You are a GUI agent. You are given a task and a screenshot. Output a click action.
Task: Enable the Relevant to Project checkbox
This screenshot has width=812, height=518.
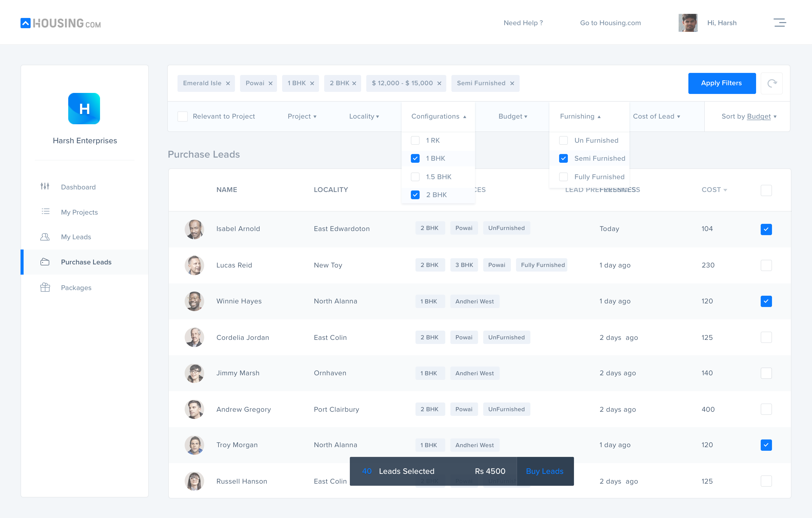(x=182, y=117)
